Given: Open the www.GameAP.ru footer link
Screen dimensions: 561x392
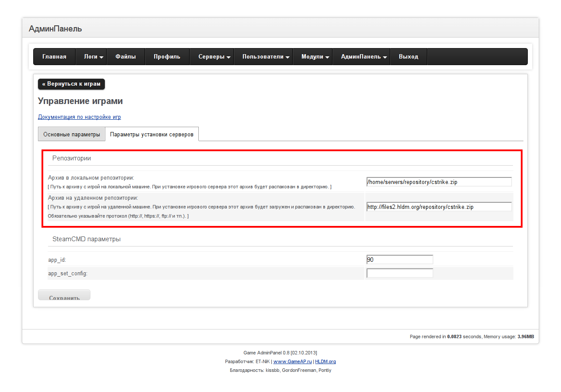Looking at the screenshot, I should pyautogui.click(x=292, y=362).
